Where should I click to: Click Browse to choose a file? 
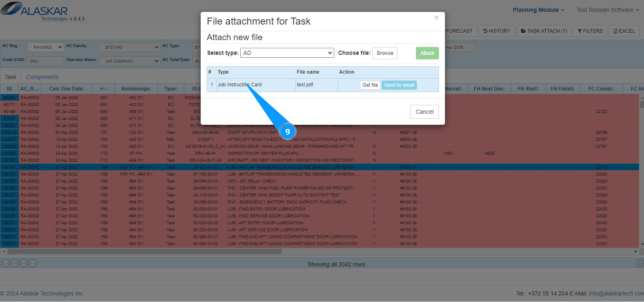(x=385, y=53)
